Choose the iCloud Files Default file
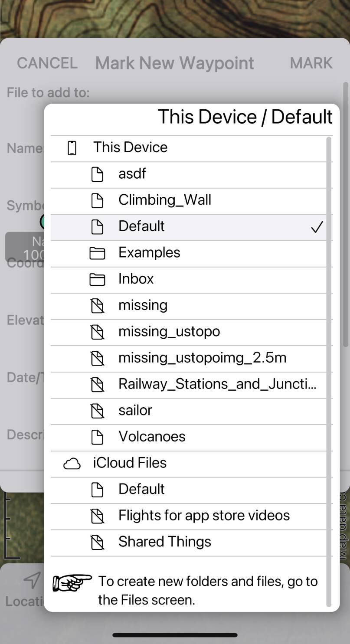The height and width of the screenshot is (644, 350). 141,490
